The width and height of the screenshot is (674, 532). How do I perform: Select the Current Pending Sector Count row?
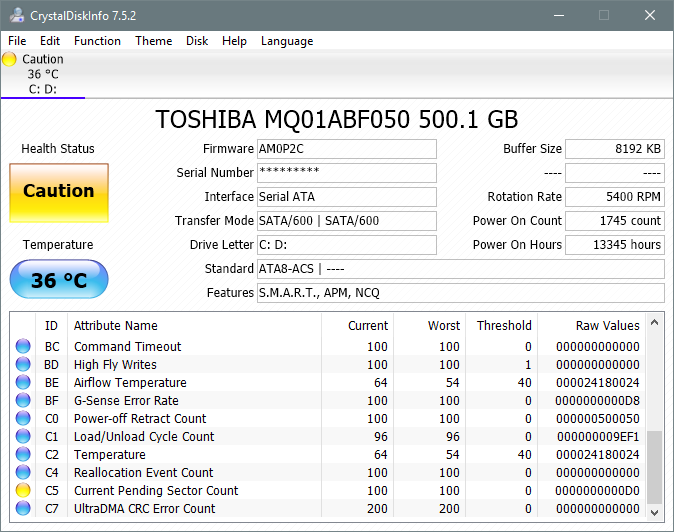click(328, 491)
